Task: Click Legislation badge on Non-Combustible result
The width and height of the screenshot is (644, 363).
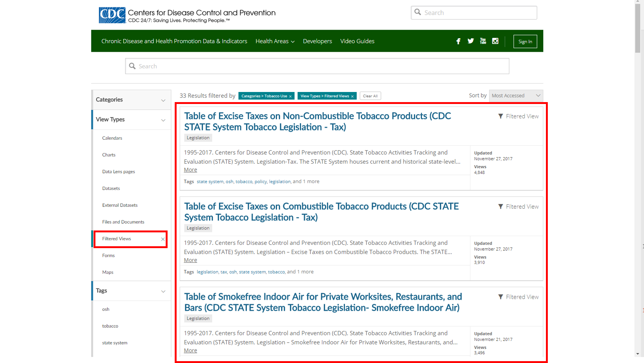Action: [x=198, y=138]
